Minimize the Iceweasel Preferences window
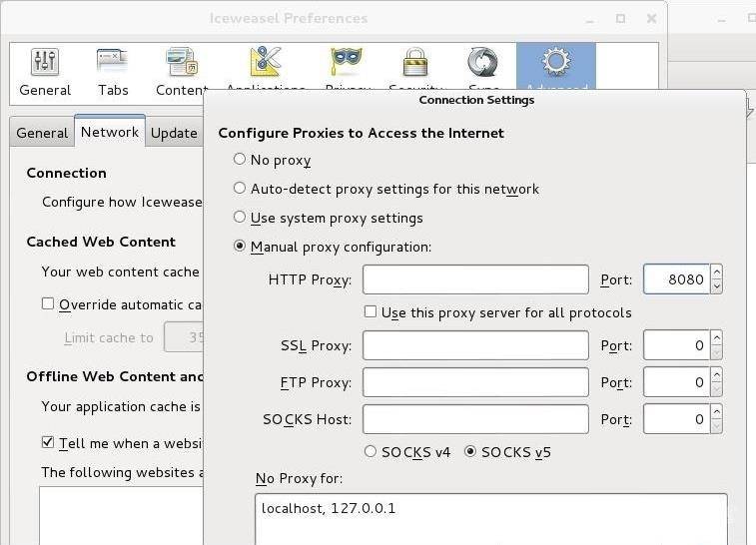 tap(589, 19)
